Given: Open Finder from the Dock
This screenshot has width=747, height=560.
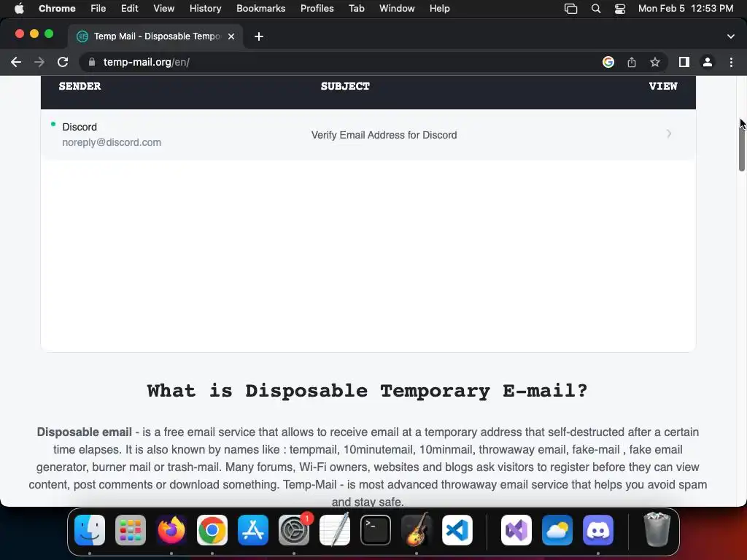Looking at the screenshot, I should [90, 530].
